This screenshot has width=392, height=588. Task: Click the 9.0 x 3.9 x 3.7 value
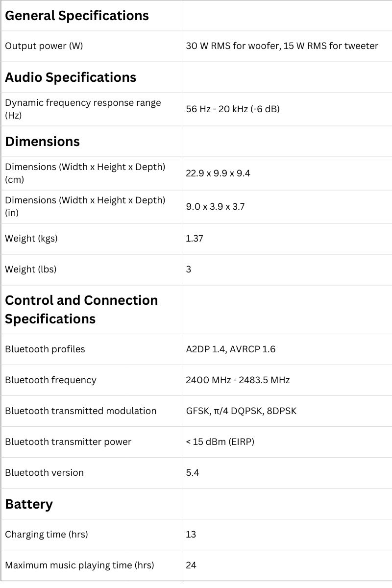point(215,207)
